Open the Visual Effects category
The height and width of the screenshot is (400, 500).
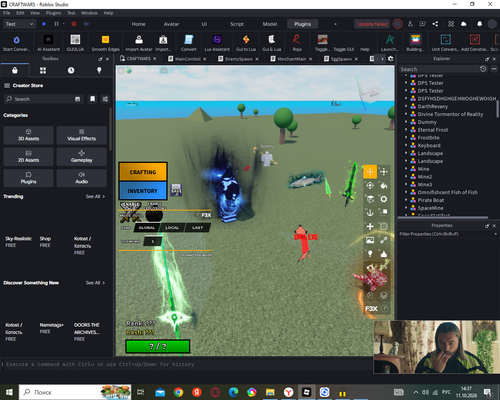tap(82, 135)
